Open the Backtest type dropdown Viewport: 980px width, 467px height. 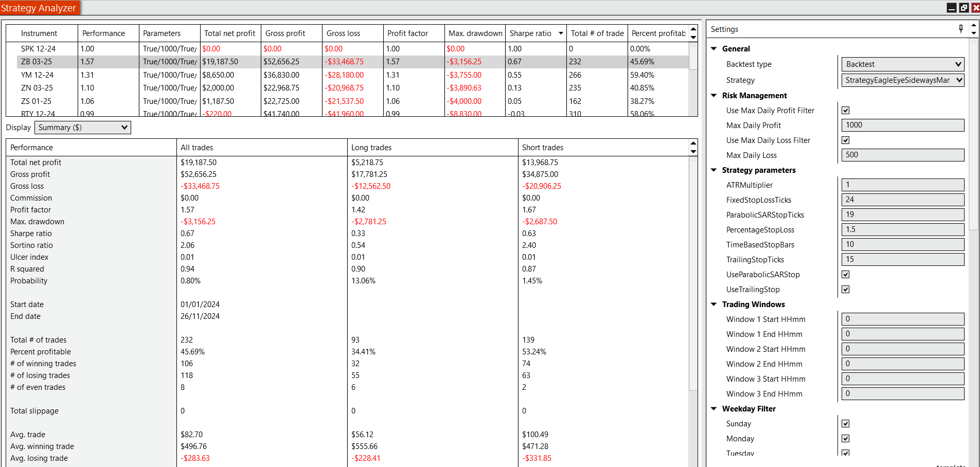(x=902, y=64)
